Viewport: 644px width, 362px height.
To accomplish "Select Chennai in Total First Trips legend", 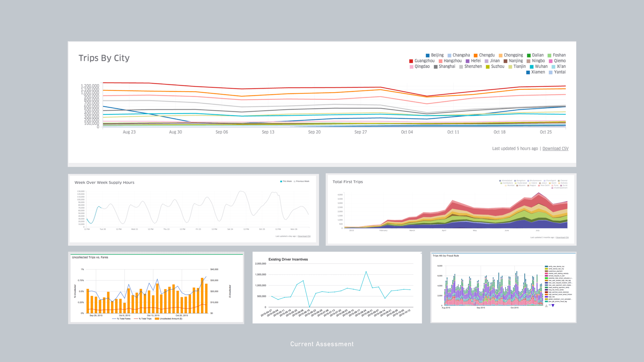I will (x=563, y=181).
